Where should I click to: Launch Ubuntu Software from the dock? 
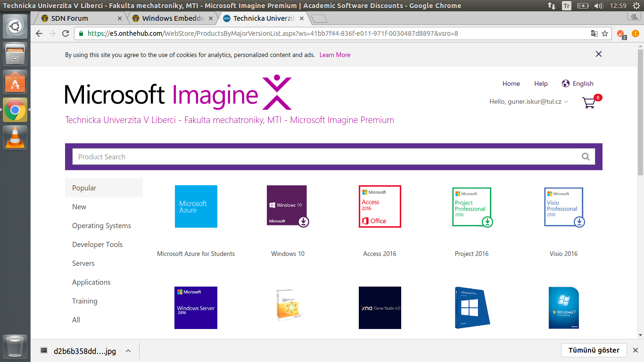pyautogui.click(x=15, y=82)
